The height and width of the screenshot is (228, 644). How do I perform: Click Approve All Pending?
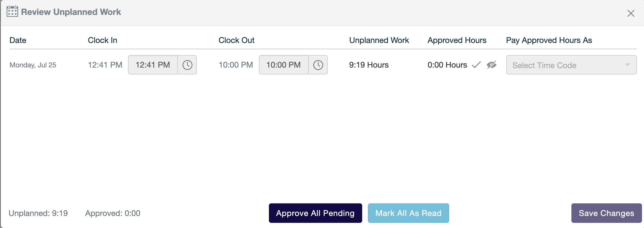click(x=315, y=213)
